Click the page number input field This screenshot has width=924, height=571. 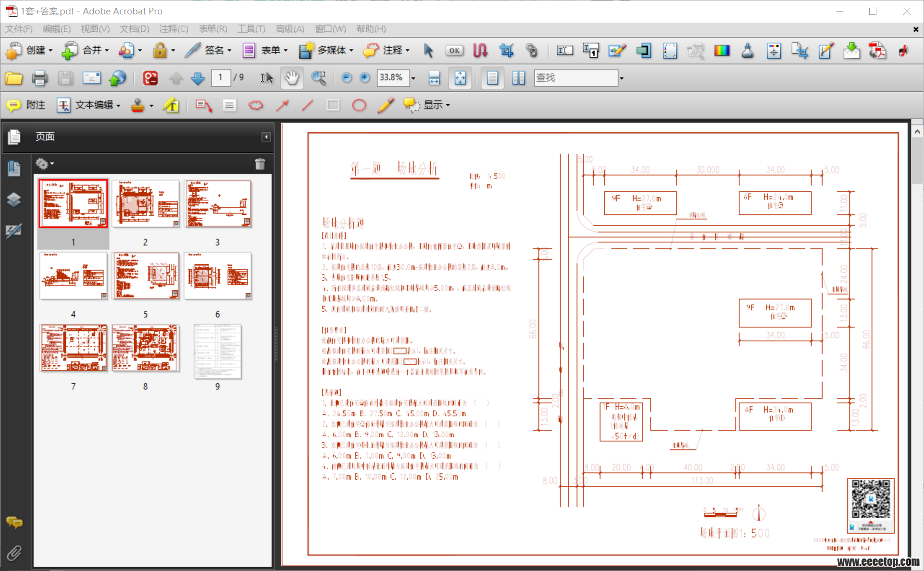coord(221,78)
